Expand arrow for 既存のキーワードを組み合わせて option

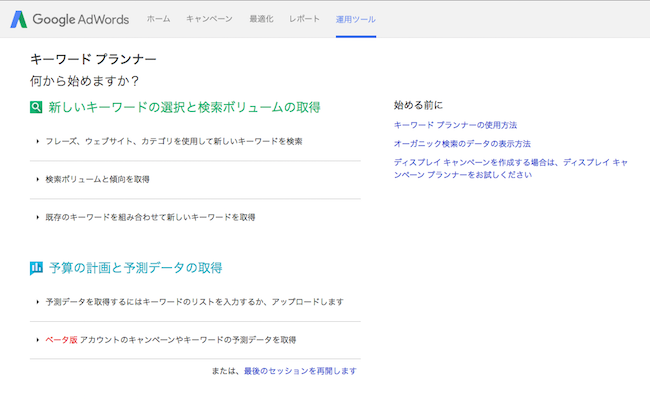pos(38,217)
